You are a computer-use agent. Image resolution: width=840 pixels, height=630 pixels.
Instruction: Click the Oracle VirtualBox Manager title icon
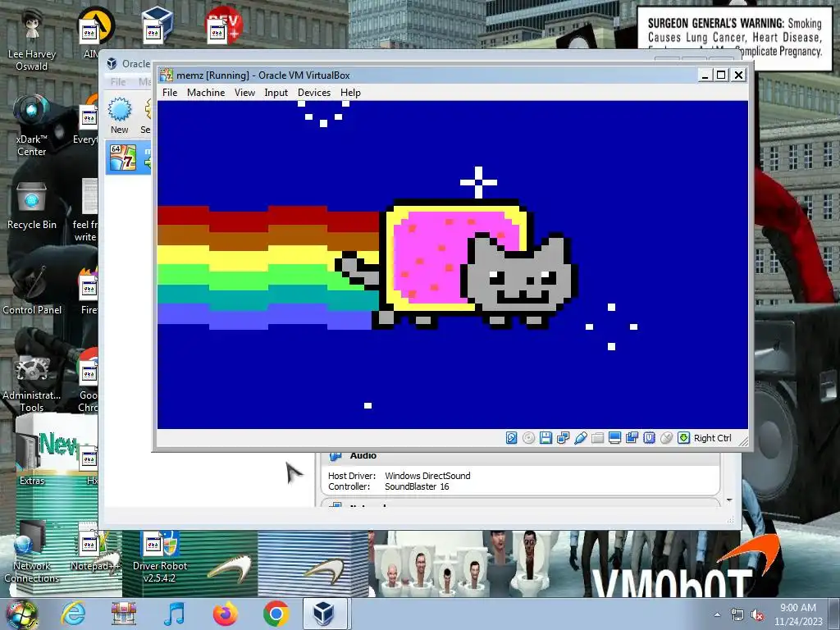pyautogui.click(x=112, y=64)
